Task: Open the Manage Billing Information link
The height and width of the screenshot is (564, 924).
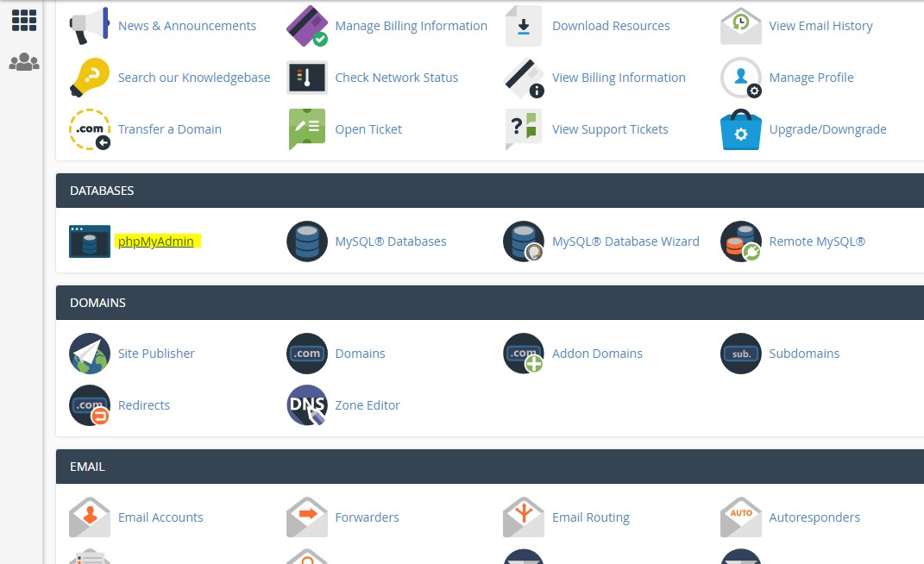Action: [411, 25]
